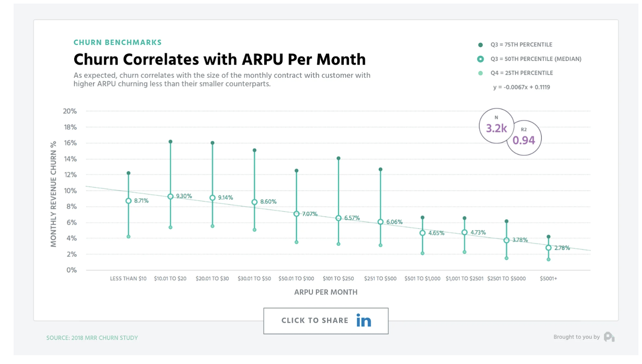Click the ProfitWell logo icon
642x364 pixels.
tap(609, 337)
